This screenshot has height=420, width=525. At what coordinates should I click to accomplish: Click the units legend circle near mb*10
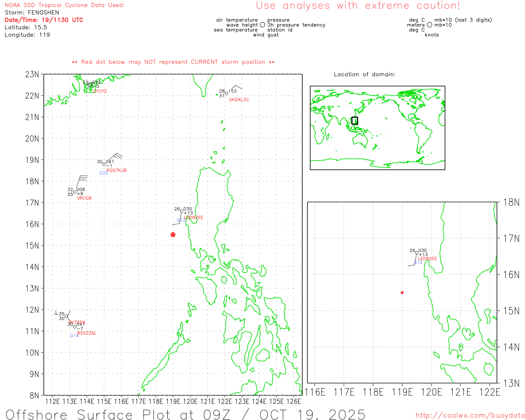pyautogui.click(x=429, y=25)
